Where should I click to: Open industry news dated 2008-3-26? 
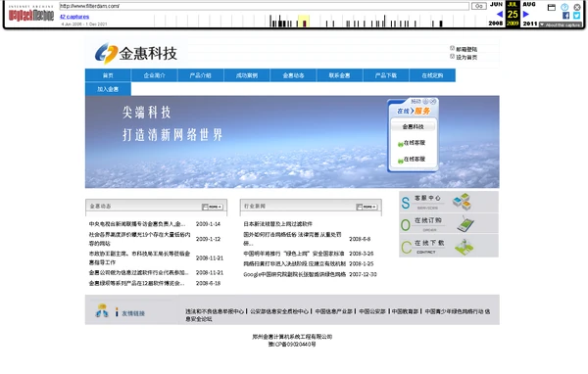(x=294, y=254)
